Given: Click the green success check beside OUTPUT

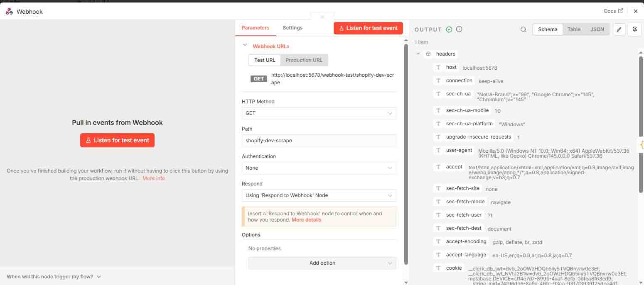Looking at the screenshot, I should [449, 29].
